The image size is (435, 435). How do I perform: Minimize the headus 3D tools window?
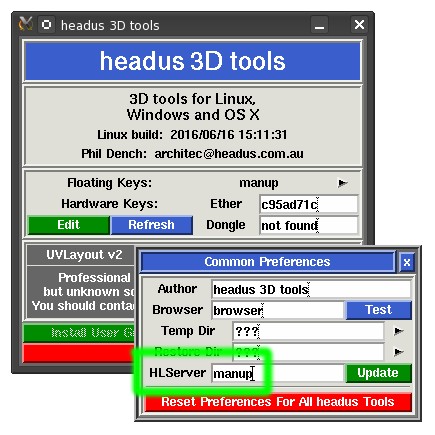319,25
